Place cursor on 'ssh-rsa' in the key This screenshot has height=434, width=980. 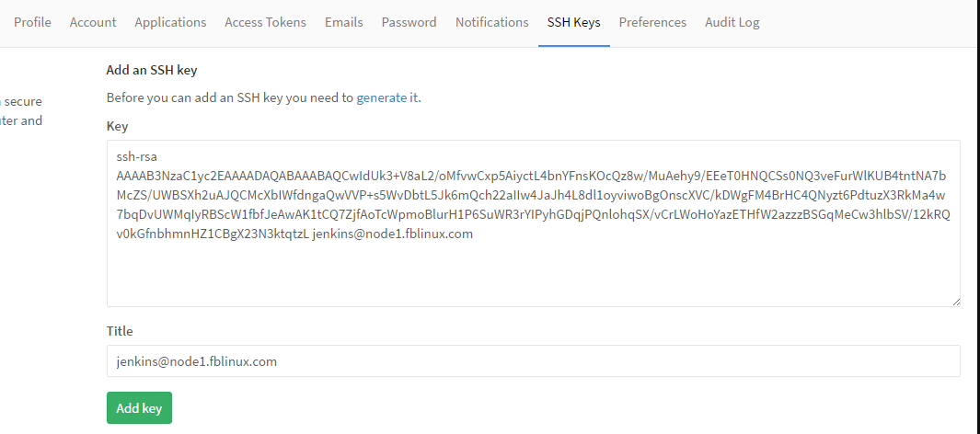tap(137, 156)
